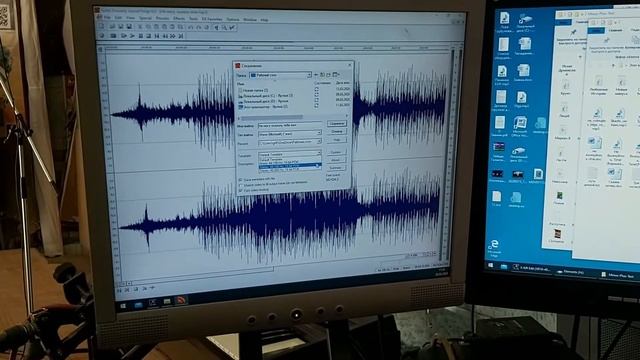Click the Summary button in save dialog
Image resolution: width=640 pixels, height=360 pixels.
[337, 168]
